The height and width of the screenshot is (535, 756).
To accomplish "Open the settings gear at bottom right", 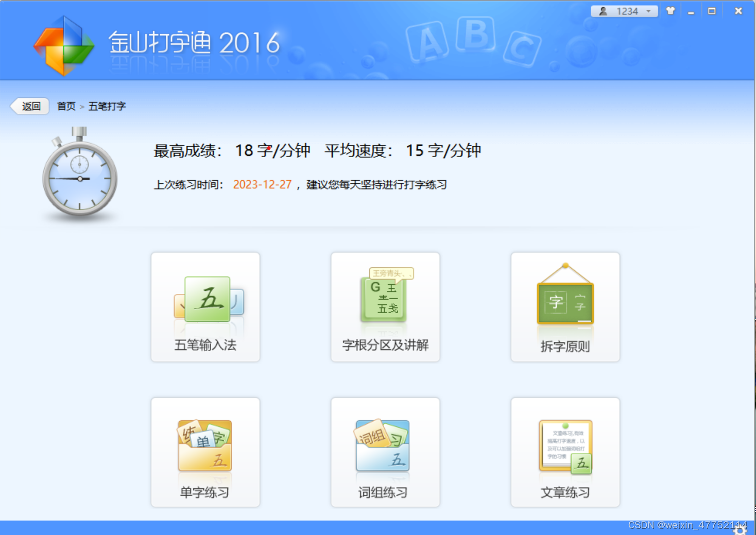I will point(741,529).
